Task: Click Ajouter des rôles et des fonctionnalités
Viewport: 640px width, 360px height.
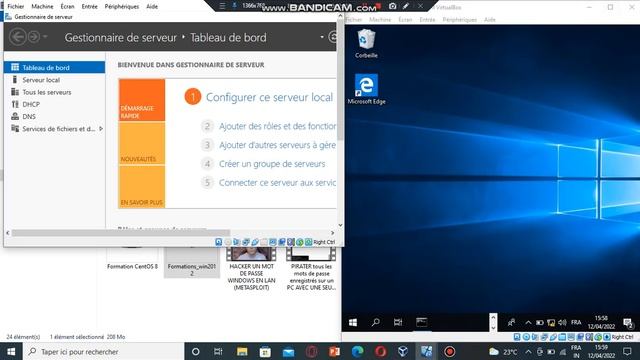Action: [278, 126]
